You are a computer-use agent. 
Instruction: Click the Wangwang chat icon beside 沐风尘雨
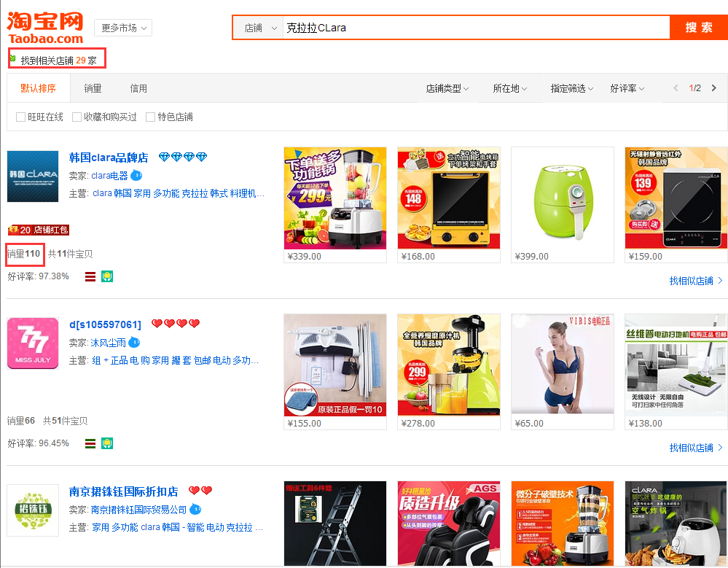click(x=134, y=342)
